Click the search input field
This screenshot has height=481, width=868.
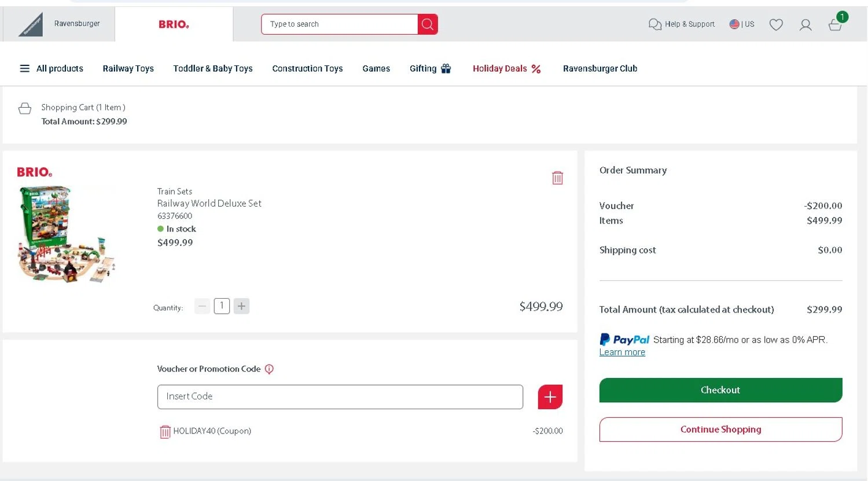pyautogui.click(x=340, y=24)
